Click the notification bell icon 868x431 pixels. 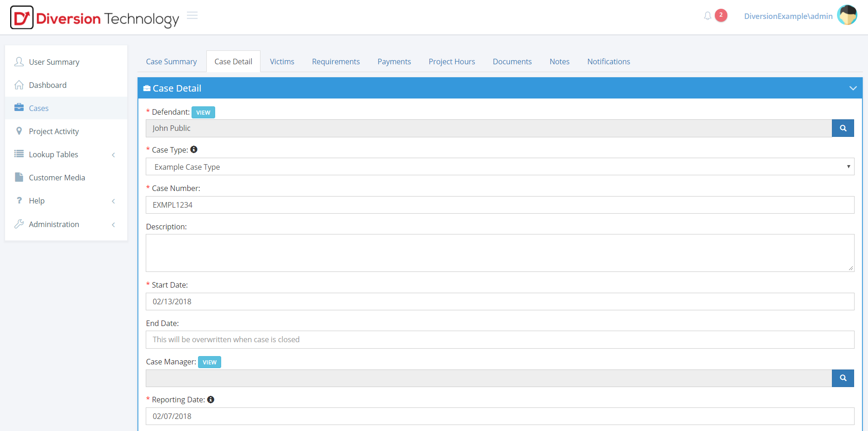pyautogui.click(x=707, y=16)
